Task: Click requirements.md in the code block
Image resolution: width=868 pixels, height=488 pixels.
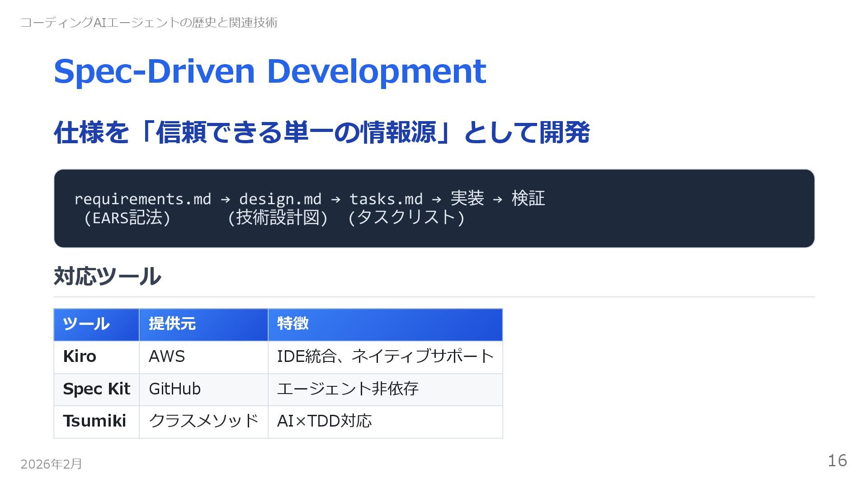Action: pyautogui.click(x=142, y=199)
